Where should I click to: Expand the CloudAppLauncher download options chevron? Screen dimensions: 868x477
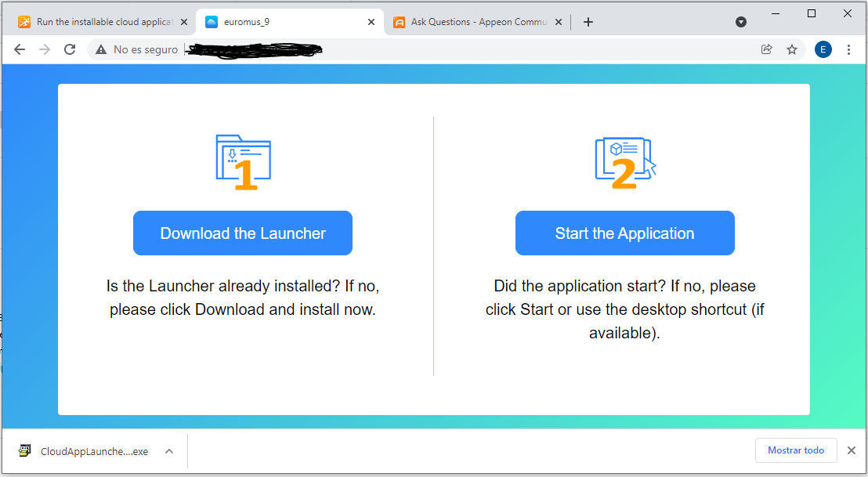(169, 451)
